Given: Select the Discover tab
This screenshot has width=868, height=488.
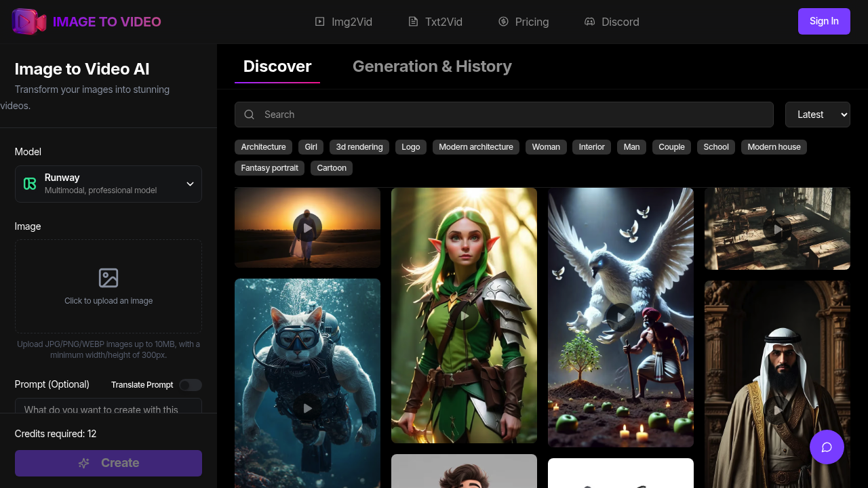Looking at the screenshot, I should [x=277, y=66].
